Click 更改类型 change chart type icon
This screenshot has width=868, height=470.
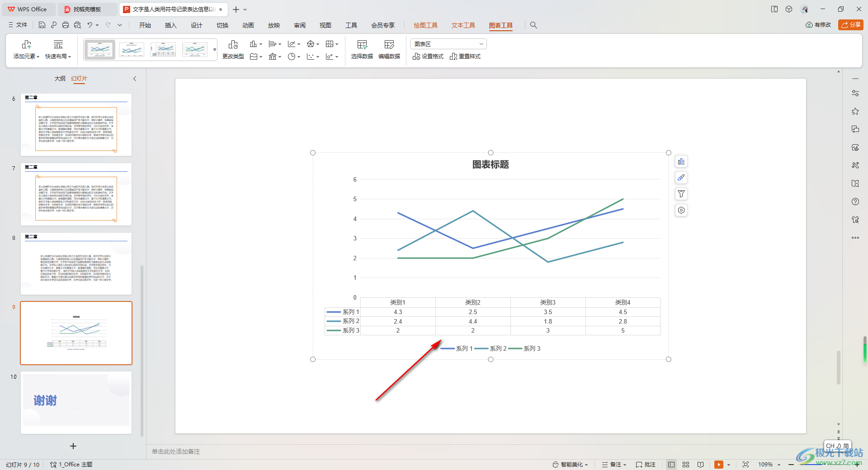pyautogui.click(x=233, y=50)
